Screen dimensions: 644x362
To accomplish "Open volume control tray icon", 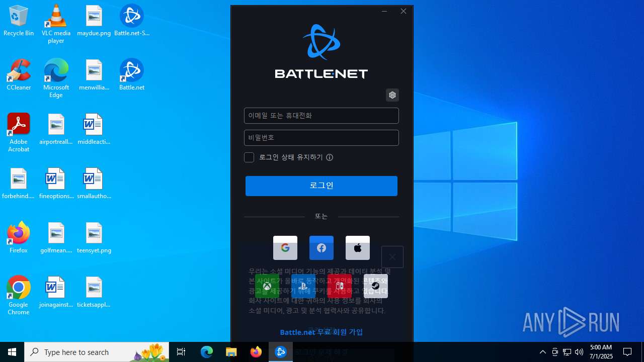I will point(579,352).
